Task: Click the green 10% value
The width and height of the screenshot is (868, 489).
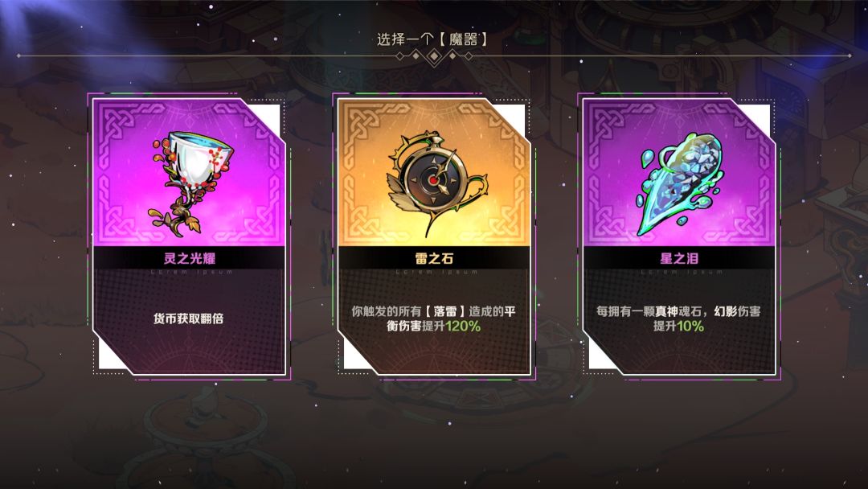Action: tap(690, 327)
